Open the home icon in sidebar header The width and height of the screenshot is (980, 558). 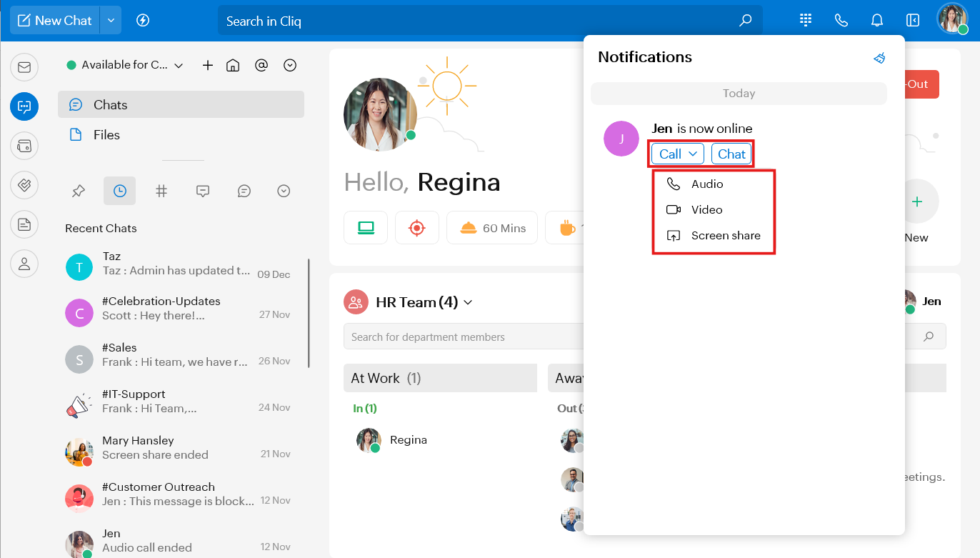click(232, 65)
